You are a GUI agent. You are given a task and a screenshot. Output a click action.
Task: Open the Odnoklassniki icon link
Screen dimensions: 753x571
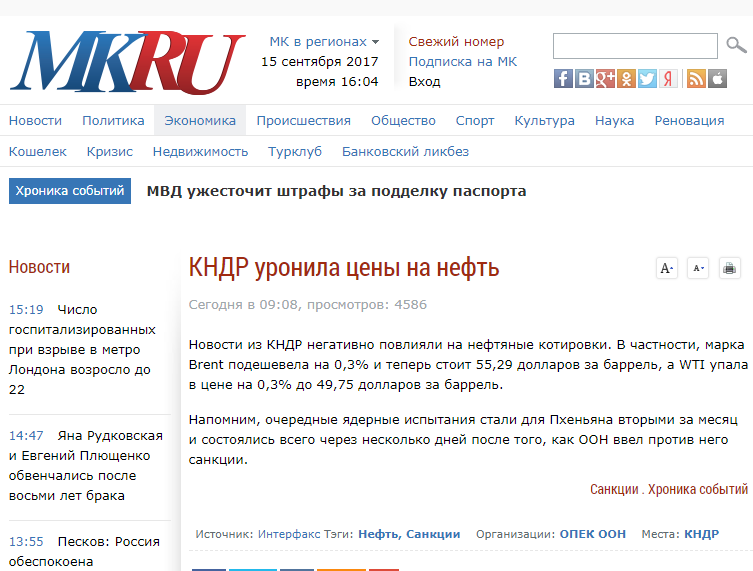[x=626, y=79]
